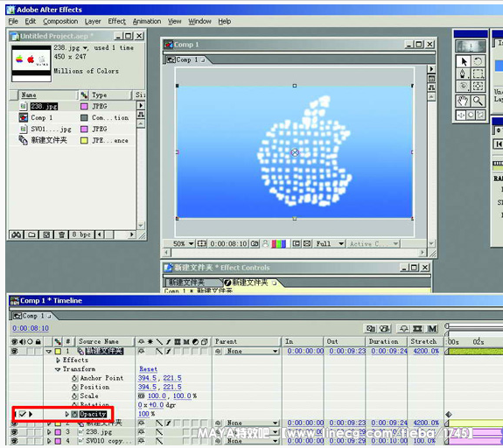Click the Timeline current time 0:00:08:10

click(31, 329)
